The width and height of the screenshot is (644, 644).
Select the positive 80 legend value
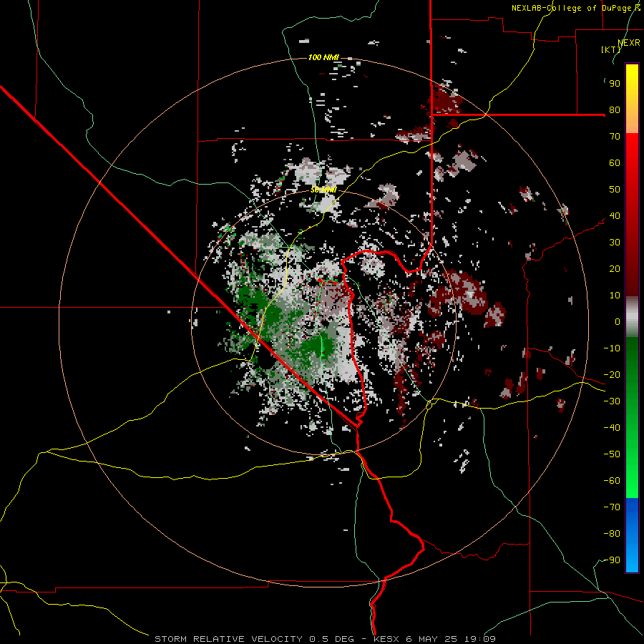[615, 110]
